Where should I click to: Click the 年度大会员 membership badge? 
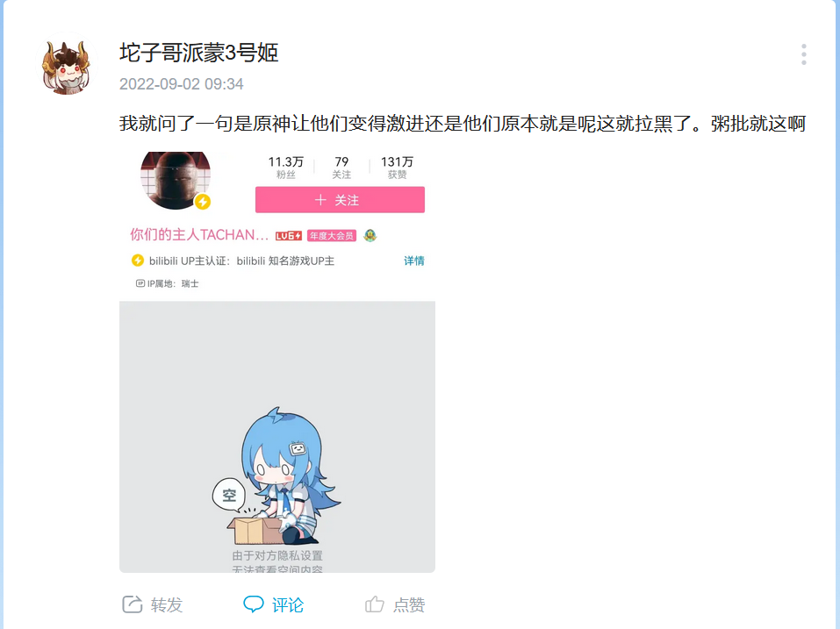click(332, 235)
